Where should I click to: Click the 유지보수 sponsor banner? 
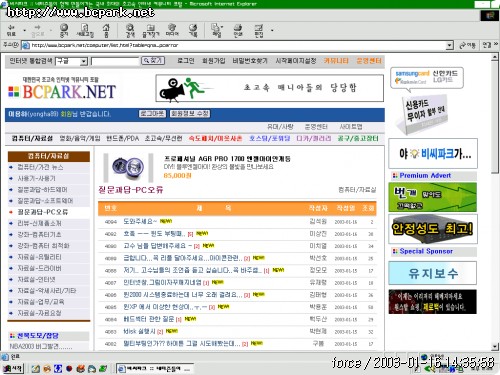(432, 273)
